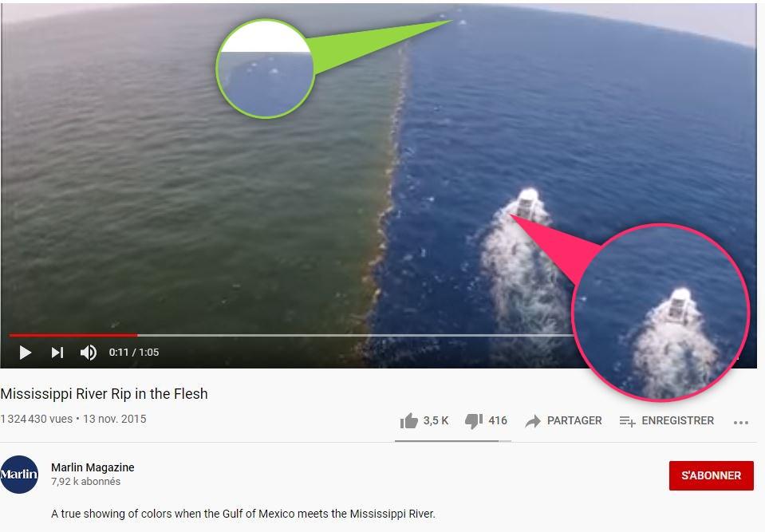Click the Marlin channel avatar

19,475
